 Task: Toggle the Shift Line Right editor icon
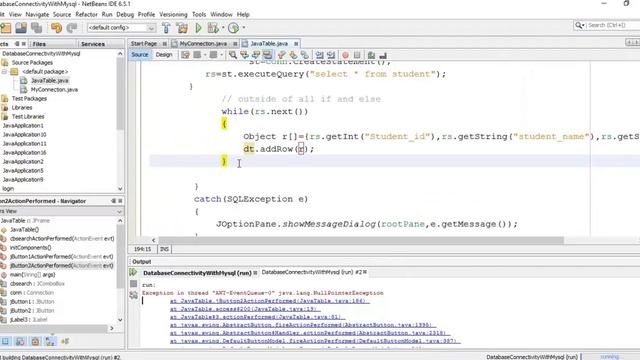click(331, 55)
